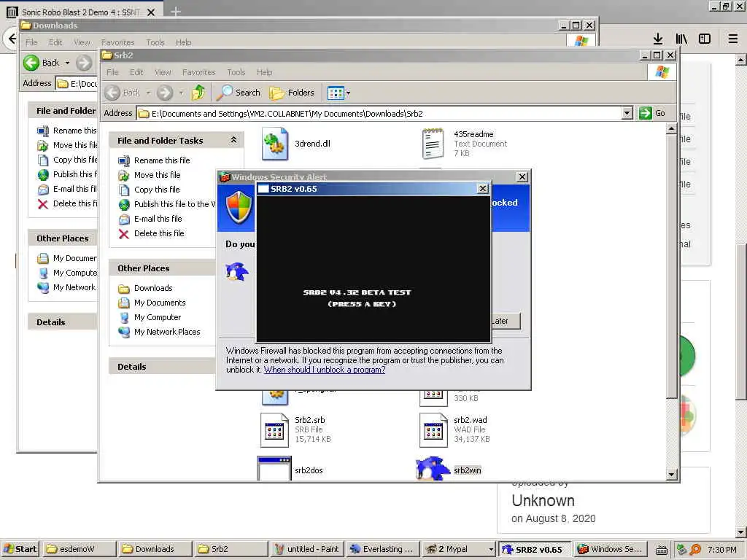The width and height of the screenshot is (747, 560).
Task: Expand the Forward history dropdown in Srb2 window
Action: tap(181, 93)
